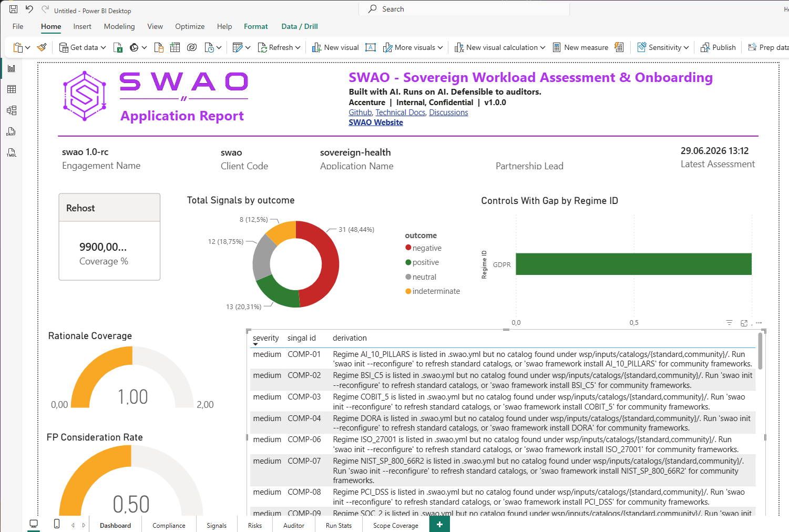Open more options ellipsis on table visual

pos(759,323)
